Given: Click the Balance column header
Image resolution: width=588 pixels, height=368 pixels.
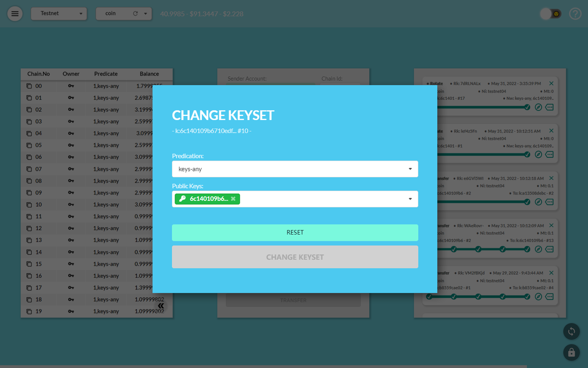Looking at the screenshot, I should click(149, 74).
